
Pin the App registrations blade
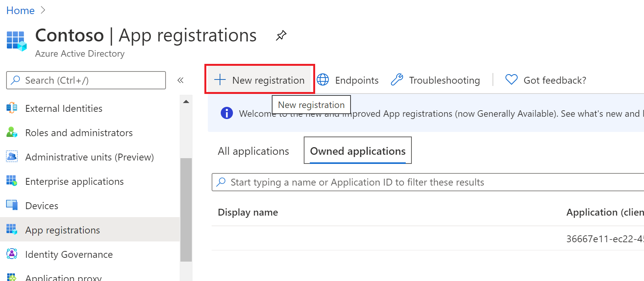[x=281, y=36]
